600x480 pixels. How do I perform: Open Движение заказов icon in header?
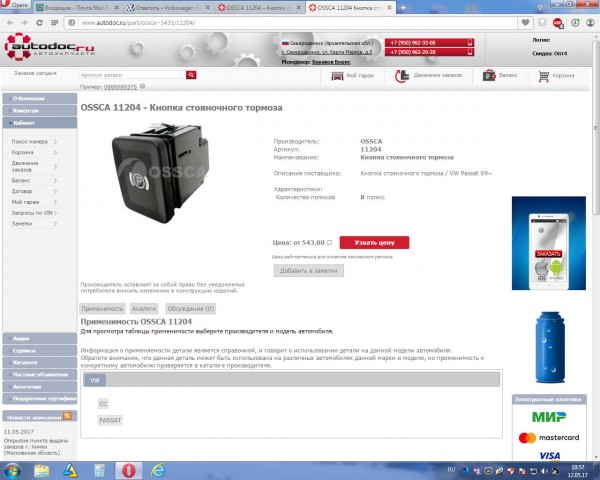pyautogui.click(x=402, y=76)
